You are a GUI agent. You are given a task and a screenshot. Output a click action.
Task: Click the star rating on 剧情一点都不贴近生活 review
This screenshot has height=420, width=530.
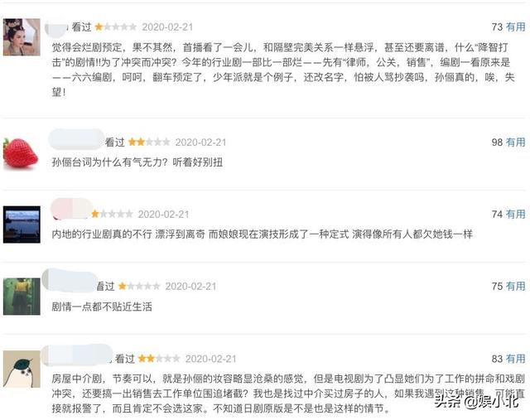139,286
